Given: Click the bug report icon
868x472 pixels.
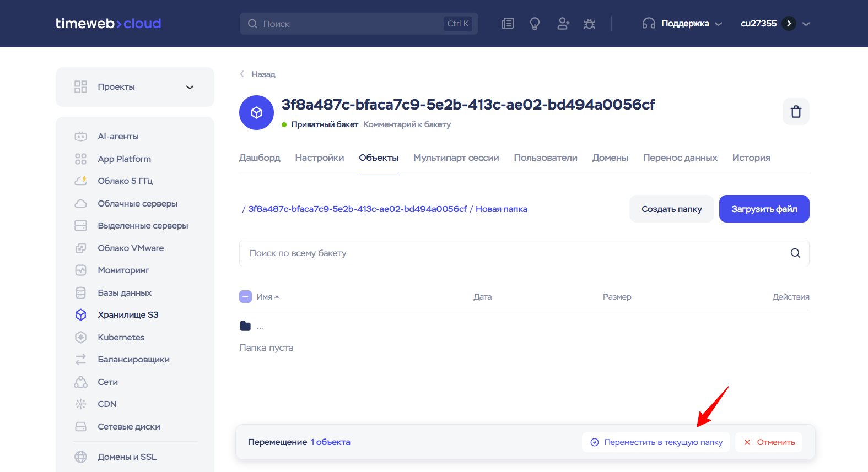Looking at the screenshot, I should [589, 24].
